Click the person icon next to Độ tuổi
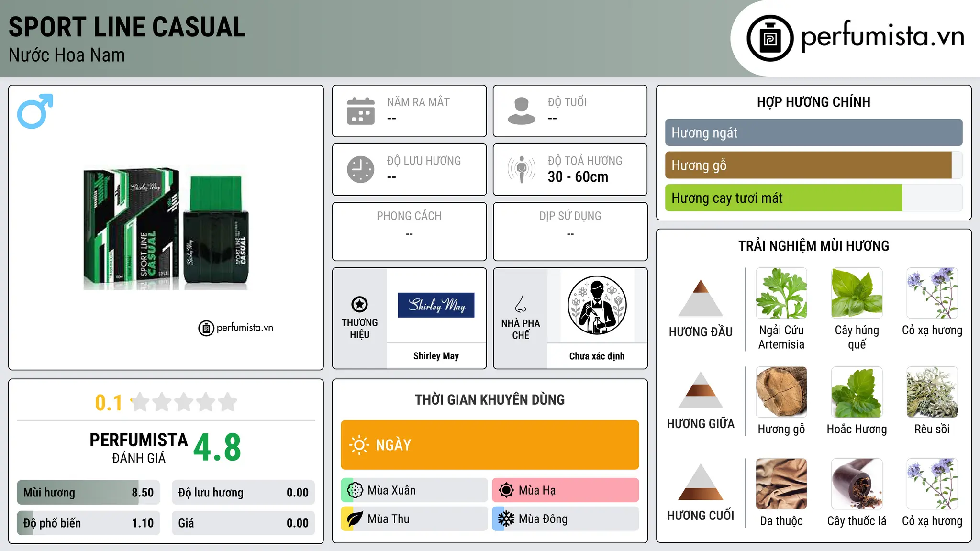This screenshot has height=551, width=980. click(x=522, y=111)
